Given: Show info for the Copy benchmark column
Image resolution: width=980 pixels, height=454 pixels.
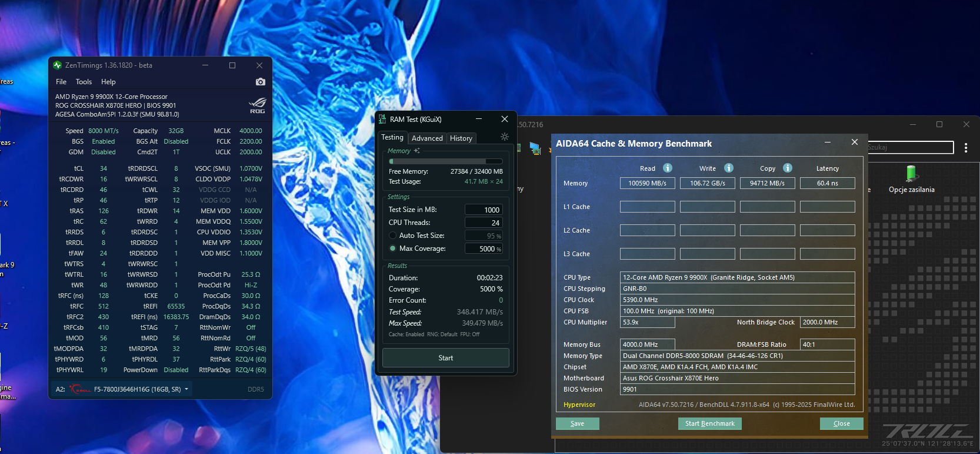Looking at the screenshot, I should pyautogui.click(x=788, y=168).
